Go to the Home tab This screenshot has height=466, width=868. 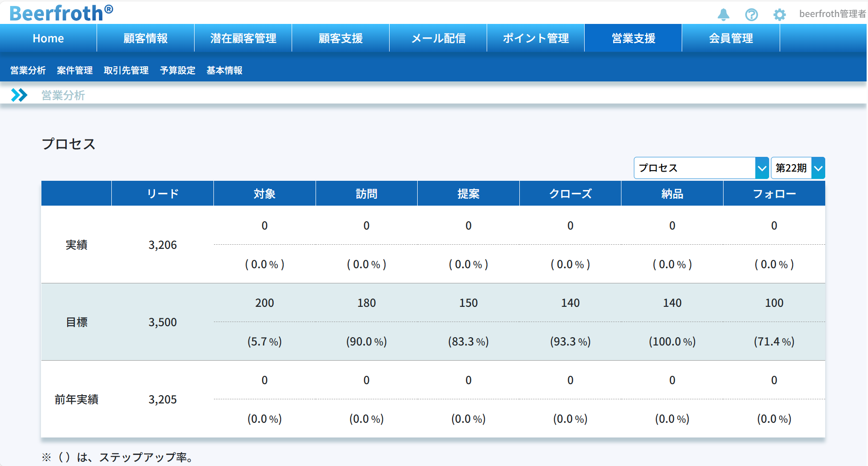(x=48, y=38)
